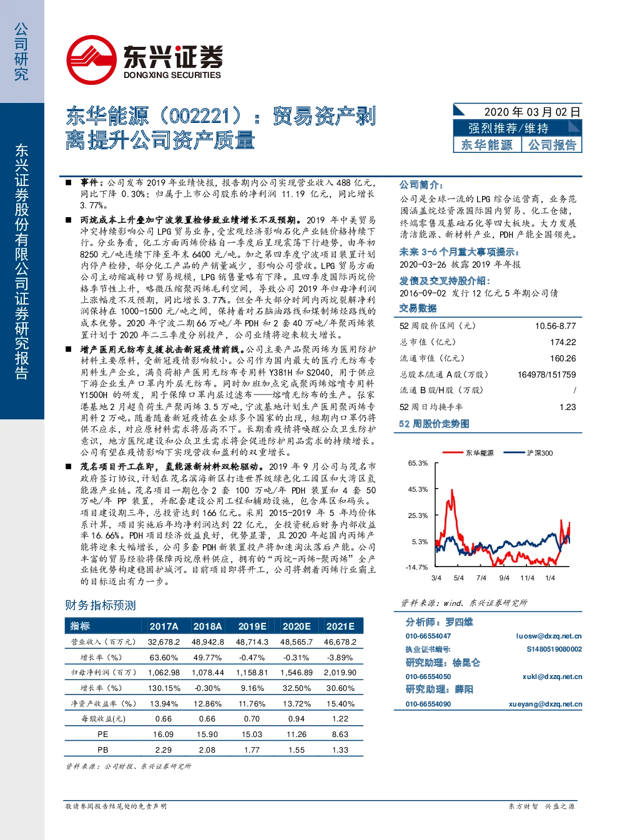Click the share count 164978/151759
This screenshot has width=620, height=840.
[x=547, y=374]
